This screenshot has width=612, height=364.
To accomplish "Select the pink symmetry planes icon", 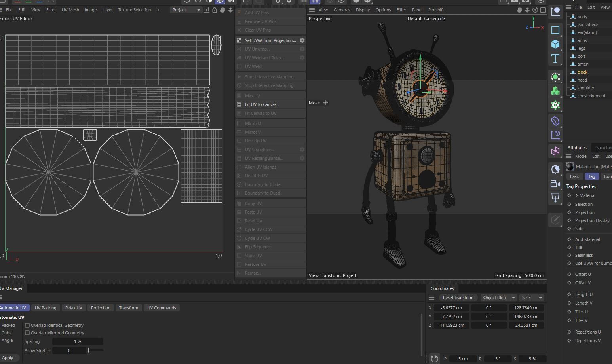I will point(555,151).
